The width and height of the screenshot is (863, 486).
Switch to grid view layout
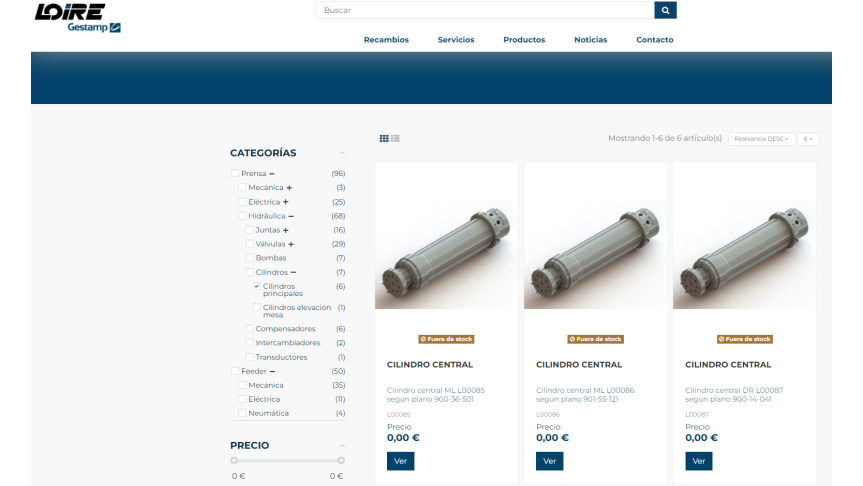(384, 138)
